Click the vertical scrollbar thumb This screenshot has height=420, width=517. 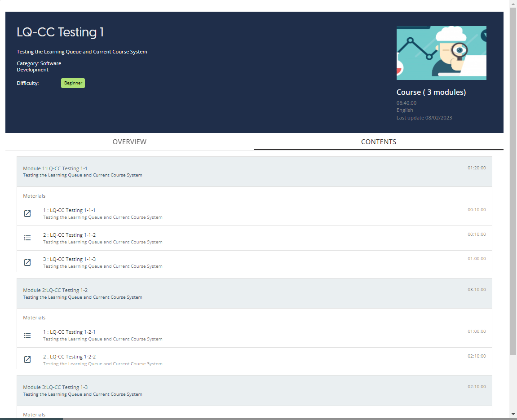tap(513, 180)
